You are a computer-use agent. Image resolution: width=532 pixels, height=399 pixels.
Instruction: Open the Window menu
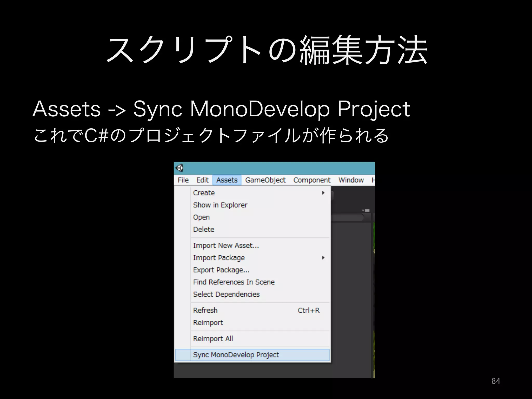pyautogui.click(x=351, y=180)
